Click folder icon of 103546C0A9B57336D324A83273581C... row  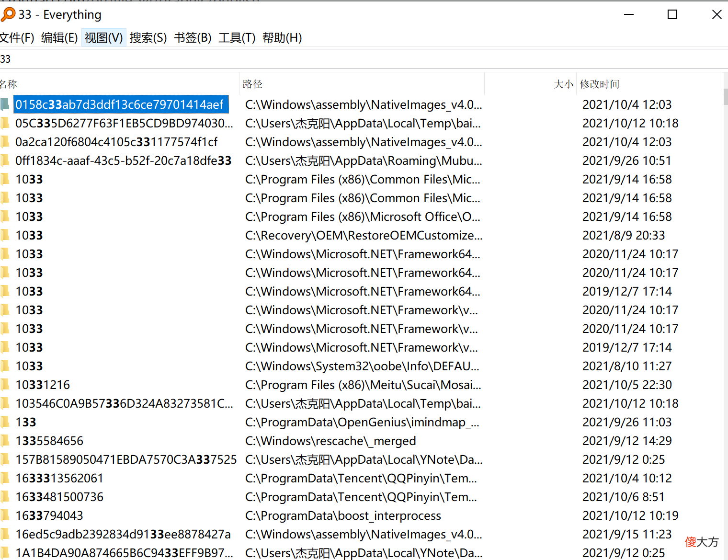coord(5,403)
